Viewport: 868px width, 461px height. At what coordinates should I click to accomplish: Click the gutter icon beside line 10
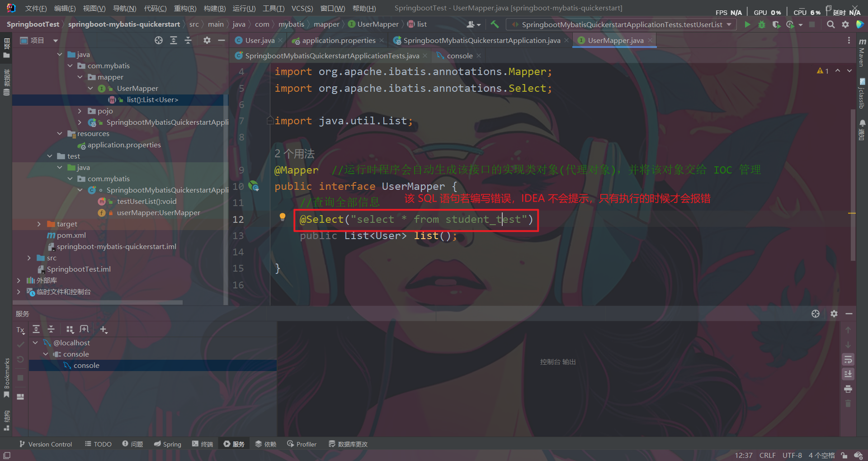(x=254, y=186)
